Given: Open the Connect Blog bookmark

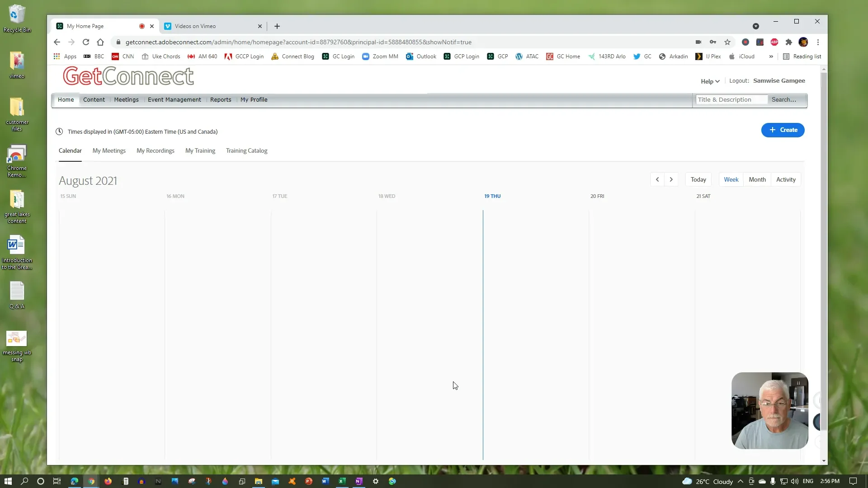Looking at the screenshot, I should click(x=292, y=56).
